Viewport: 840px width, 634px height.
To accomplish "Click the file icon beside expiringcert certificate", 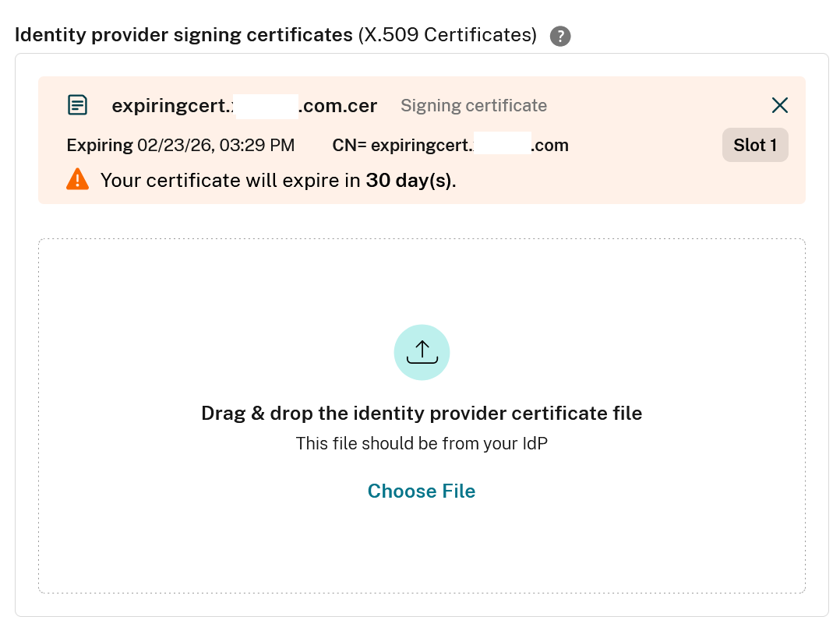I will [x=77, y=104].
